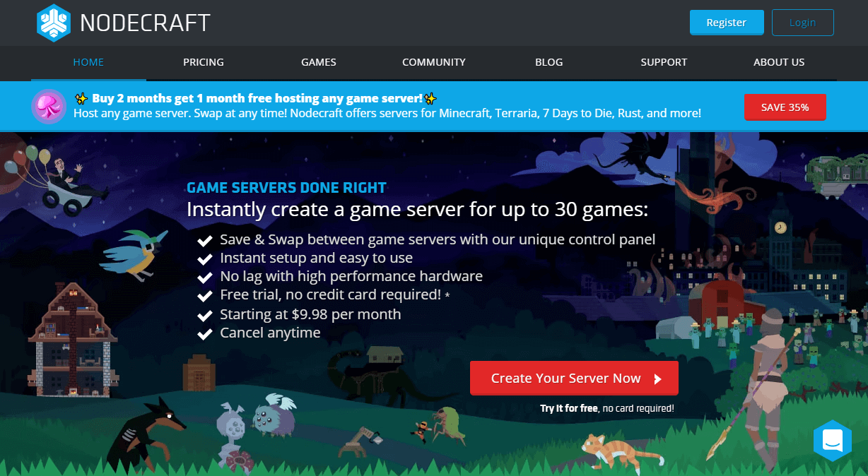Click 'Free trial, no credit card required!' text

coord(331,294)
